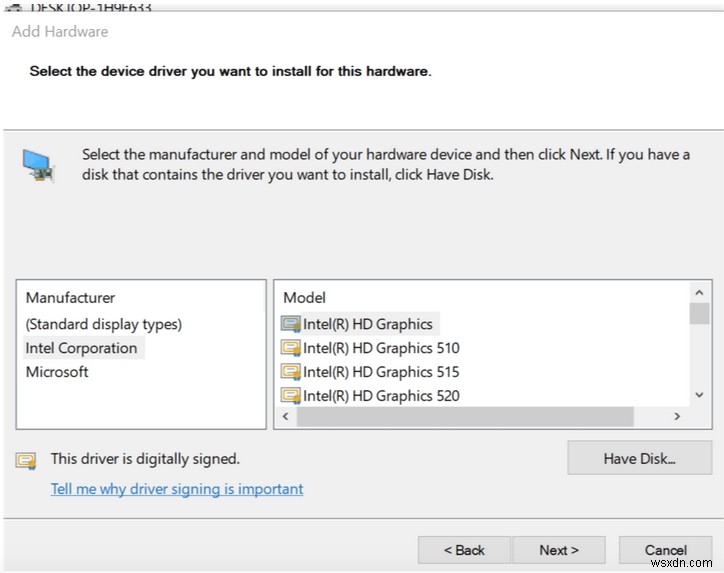This screenshot has height=573, width=724.
Task: Select Intel(R) HD Graphics 515 model
Action: pos(381,372)
